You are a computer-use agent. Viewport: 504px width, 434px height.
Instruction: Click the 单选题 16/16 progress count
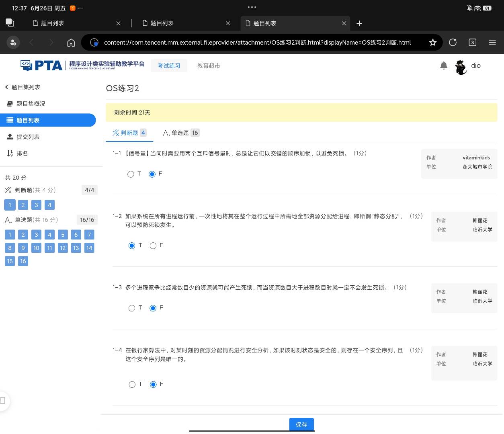(x=87, y=220)
